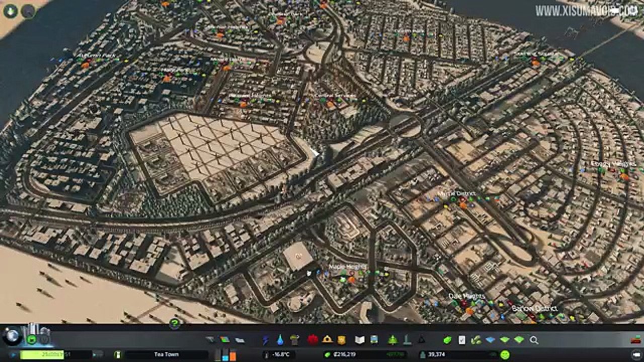The width and height of the screenshot is (644, 362).
Task: Select the blue tile areas icon
Action: point(490,340)
